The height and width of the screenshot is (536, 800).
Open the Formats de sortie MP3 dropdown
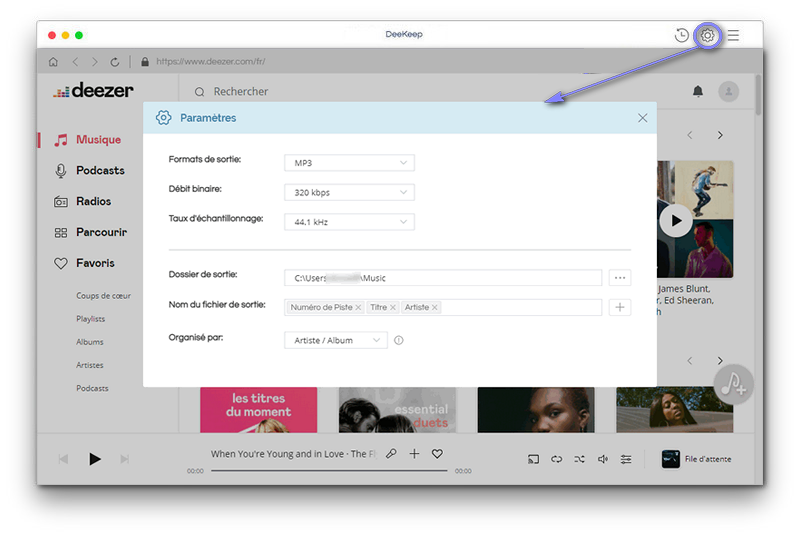coord(349,163)
